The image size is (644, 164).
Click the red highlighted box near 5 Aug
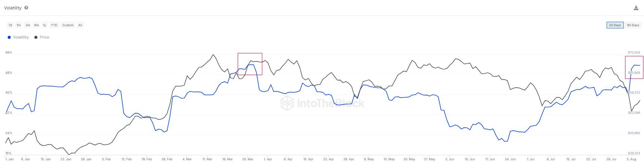pos(634,67)
